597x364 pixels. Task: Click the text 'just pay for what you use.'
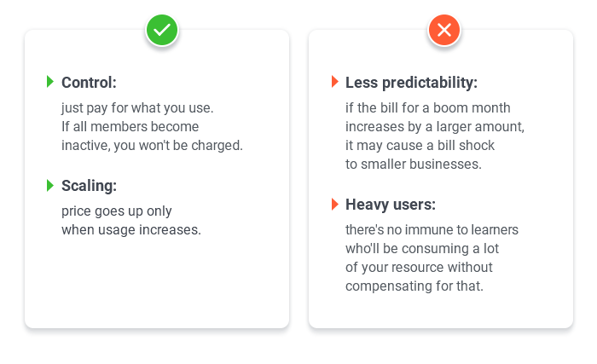point(137,108)
